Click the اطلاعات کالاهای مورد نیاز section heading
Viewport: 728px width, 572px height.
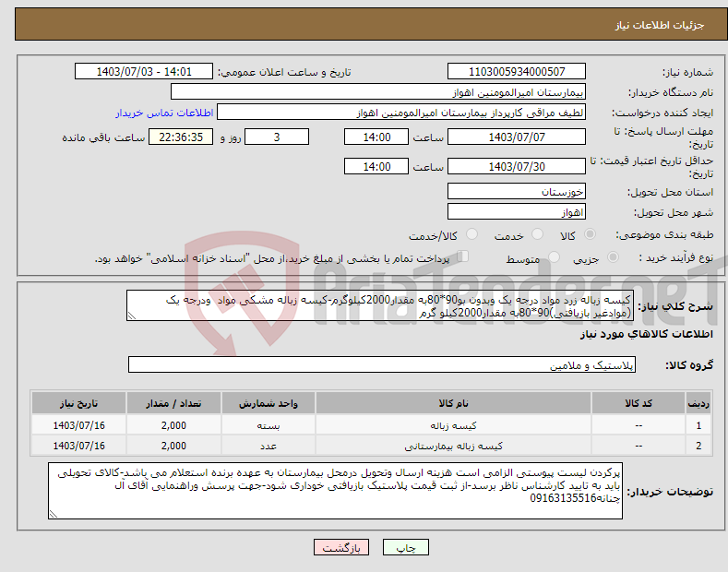point(646,334)
